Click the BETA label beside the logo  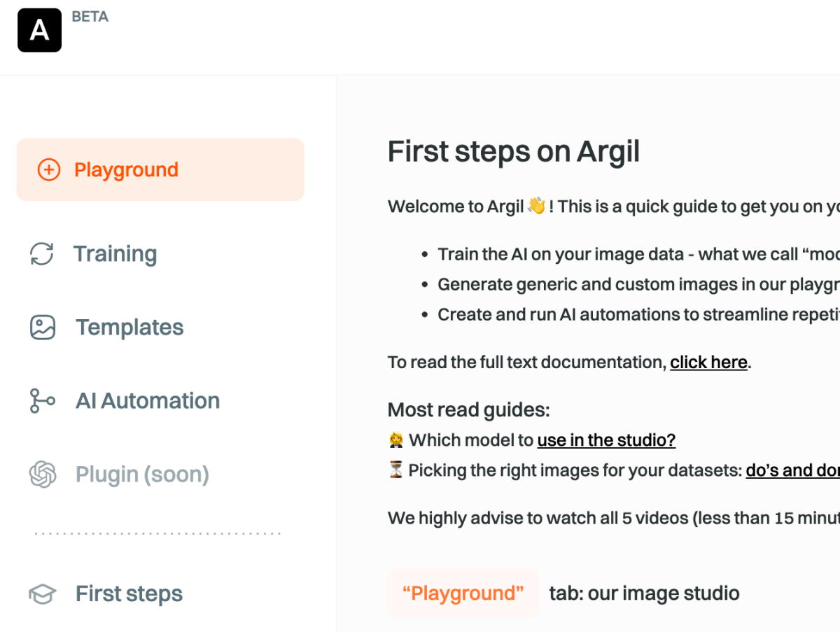pyautogui.click(x=90, y=16)
